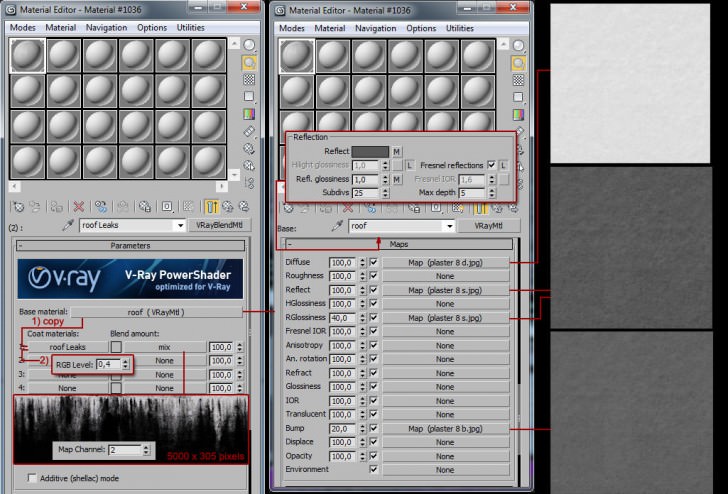The image size is (728, 494).
Task: Toggle the Bump map checkbox
Action: (x=373, y=428)
